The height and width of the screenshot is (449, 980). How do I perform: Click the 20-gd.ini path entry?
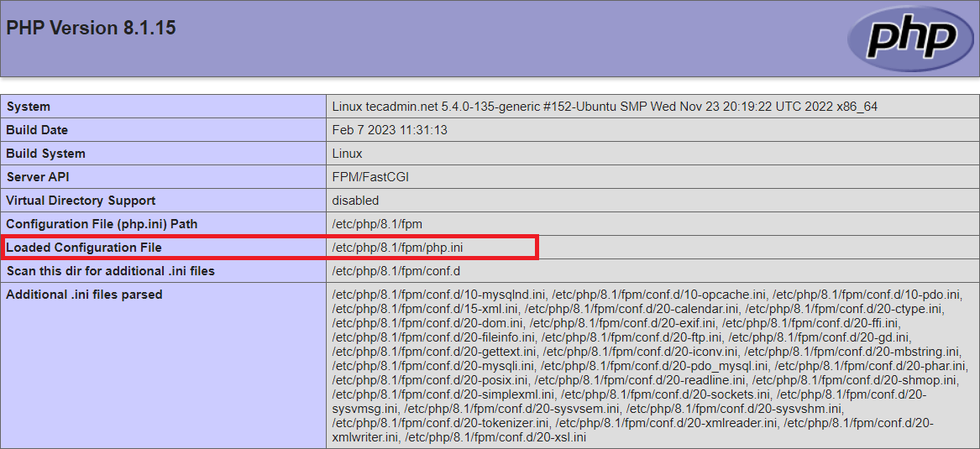coord(820,337)
